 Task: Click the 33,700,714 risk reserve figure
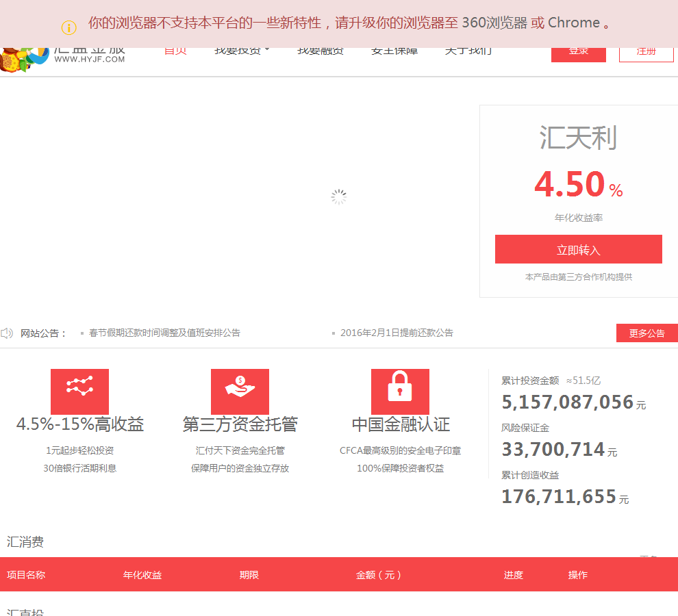point(553,449)
